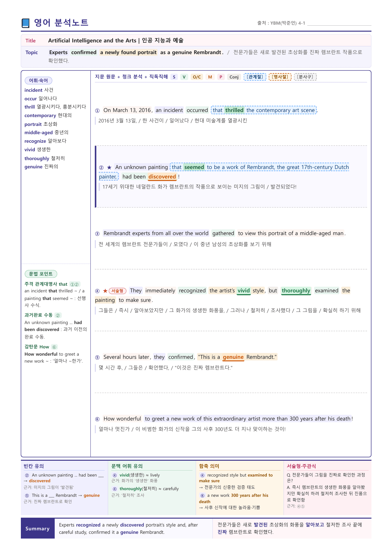This screenshot has height=555, width=392.
Task: Click the Conj legend tag
Action: 234,77
